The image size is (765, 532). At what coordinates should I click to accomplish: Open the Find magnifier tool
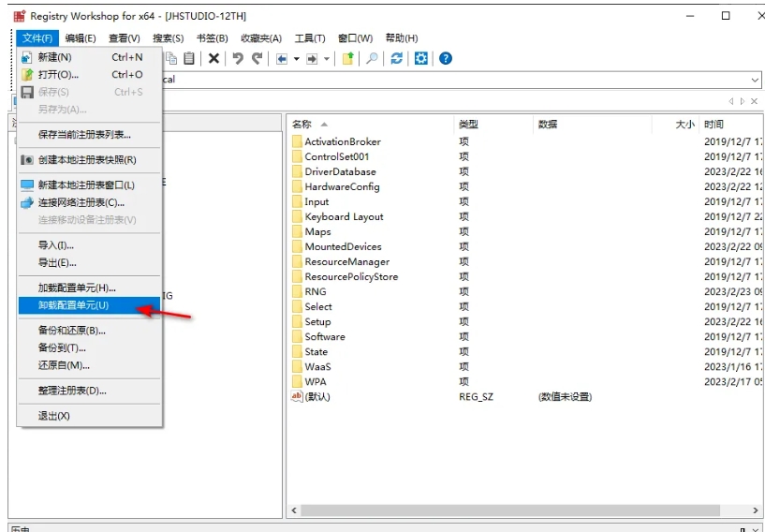[372, 58]
